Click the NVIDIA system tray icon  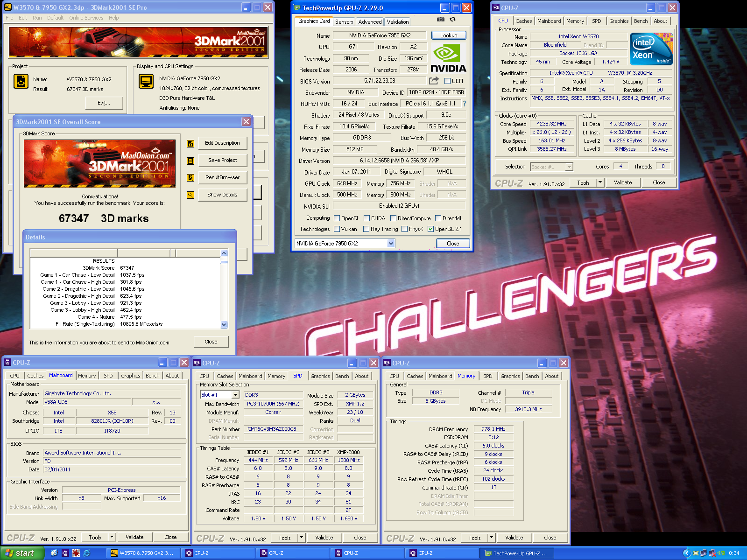click(x=721, y=553)
